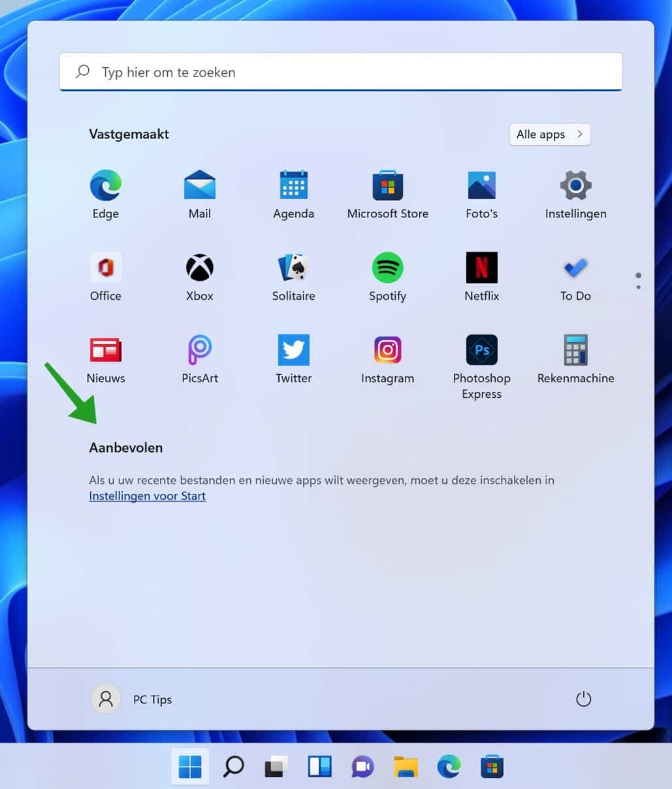Focus the 'Typ hier om te zoeken' search box
672x789 pixels.
341,72
